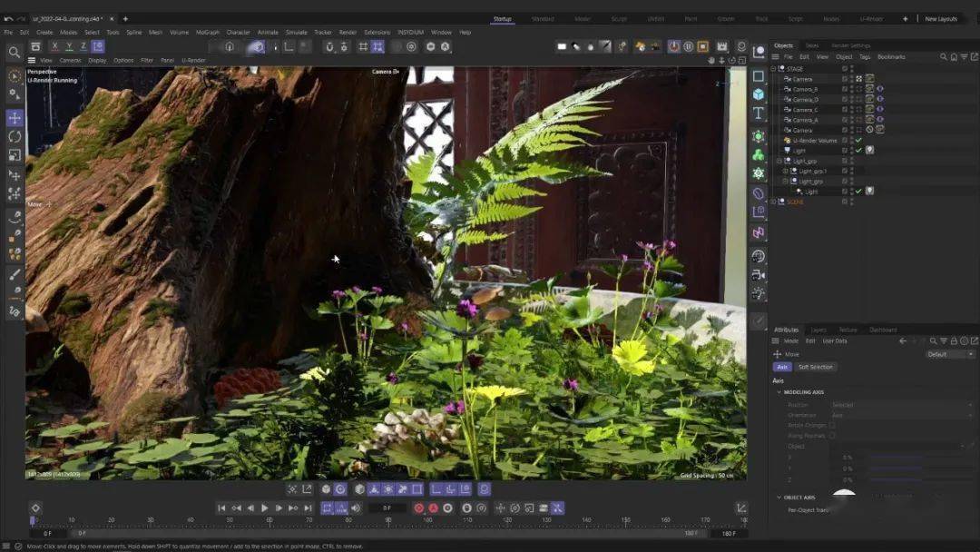Click the Text spline tool icon
The image size is (980, 552).
759,113
